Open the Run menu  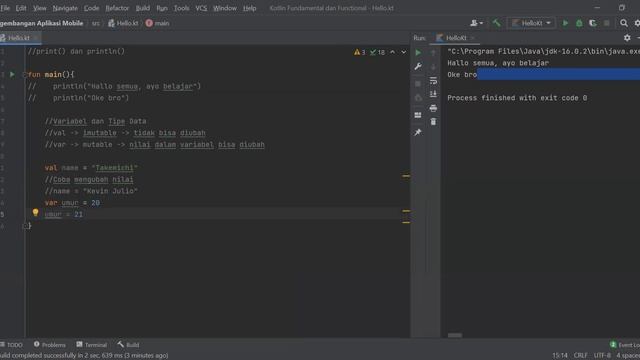[x=162, y=8]
